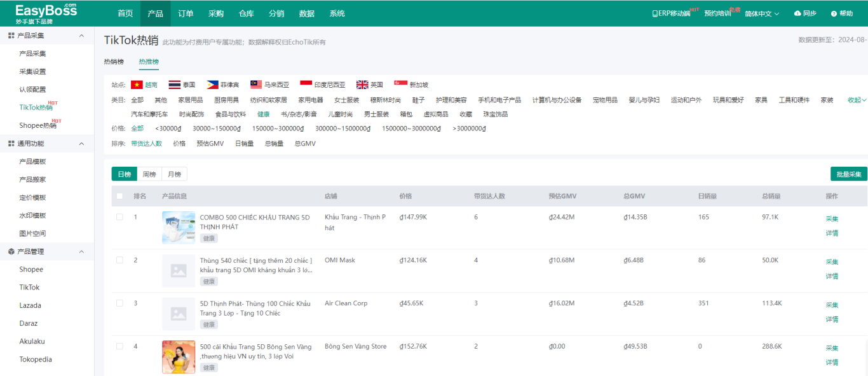
Task: Open the 简体中文 language dropdown
Action: pyautogui.click(x=762, y=13)
